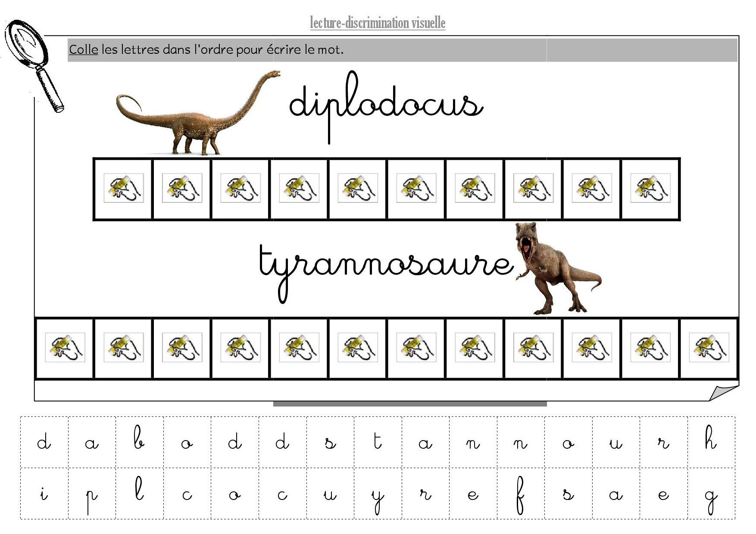Pick the letter tile 'p'
Viewport: 756px width, 534px height.
click(92, 493)
